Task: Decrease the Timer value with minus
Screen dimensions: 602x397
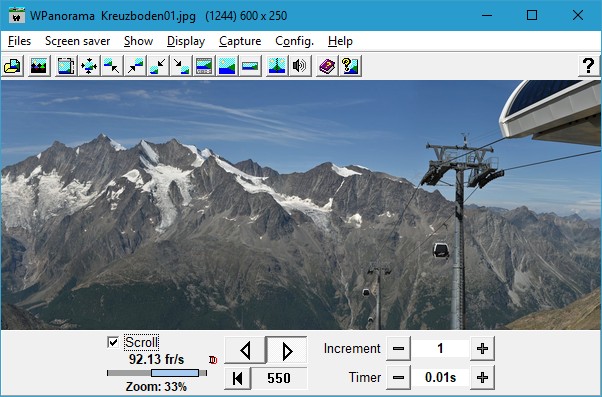Action: point(399,377)
